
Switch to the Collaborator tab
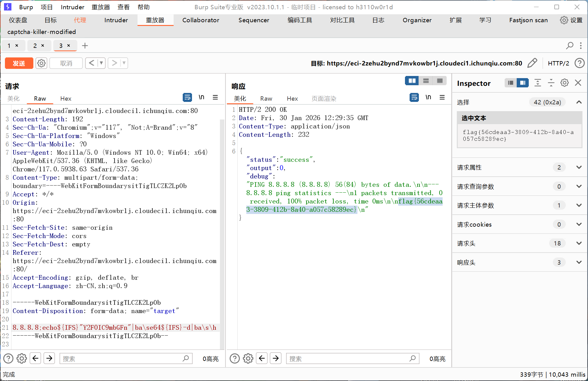tap(201, 20)
